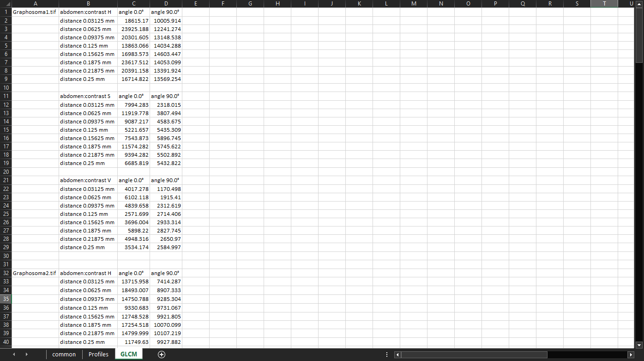Select cell with value 23617.512
The width and height of the screenshot is (644, 361).
click(133, 62)
